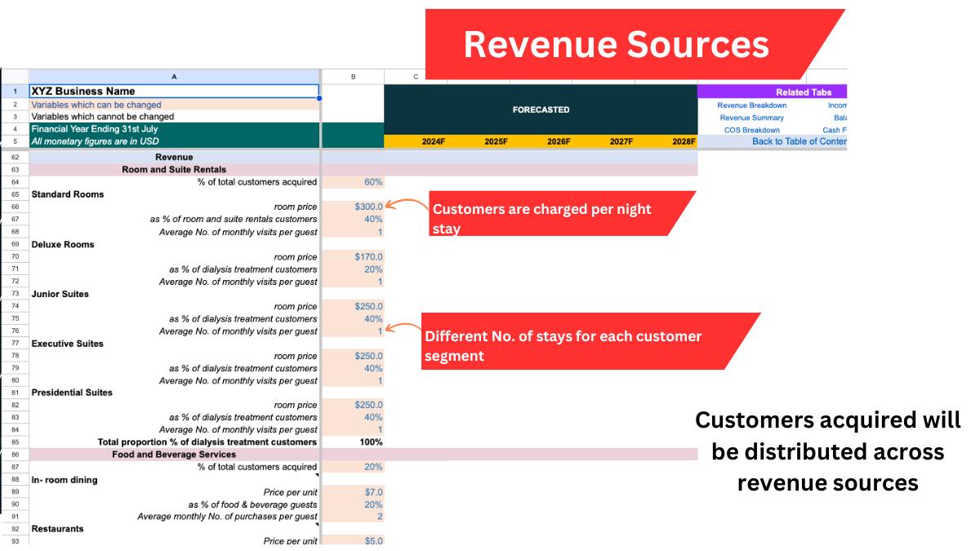The width and height of the screenshot is (980, 551).
Task: Select row 66 header number
Action: [x=15, y=207]
